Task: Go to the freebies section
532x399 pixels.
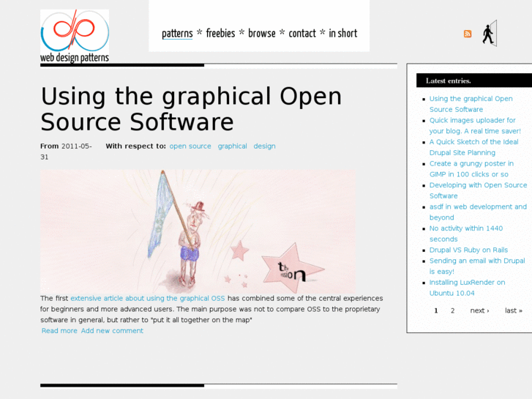Action: tap(220, 33)
